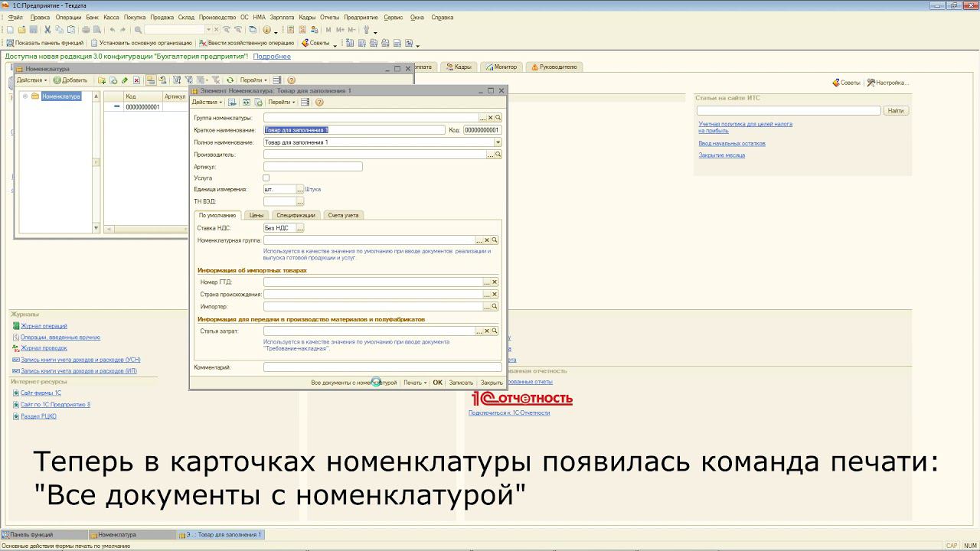Image resolution: width=980 pixels, height=551 pixels.
Task: Click Все документы с номенклатурой command
Action: pyautogui.click(x=354, y=383)
